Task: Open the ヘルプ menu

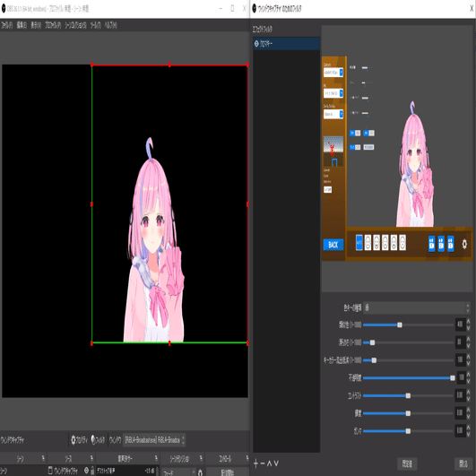Action: (111, 25)
